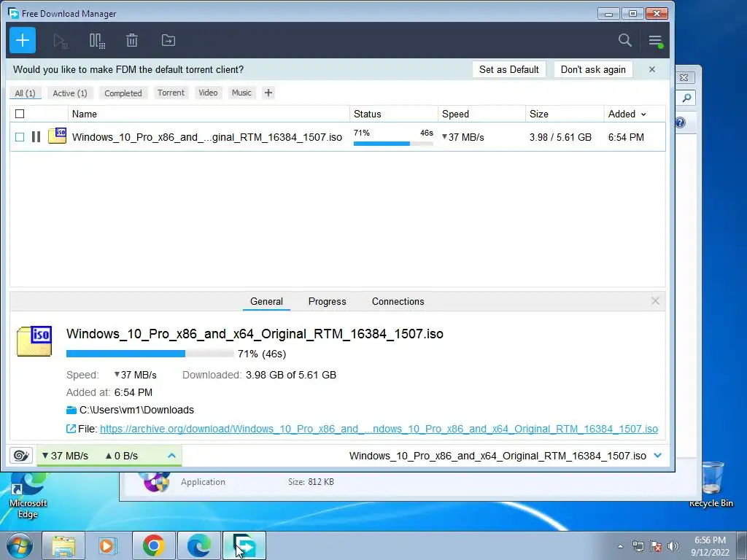Switch to the General details tab

(x=266, y=301)
